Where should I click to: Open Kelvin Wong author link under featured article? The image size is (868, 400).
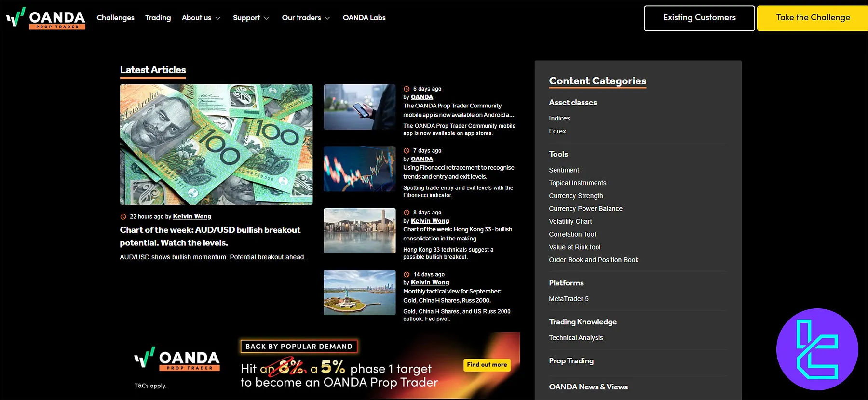[192, 217]
